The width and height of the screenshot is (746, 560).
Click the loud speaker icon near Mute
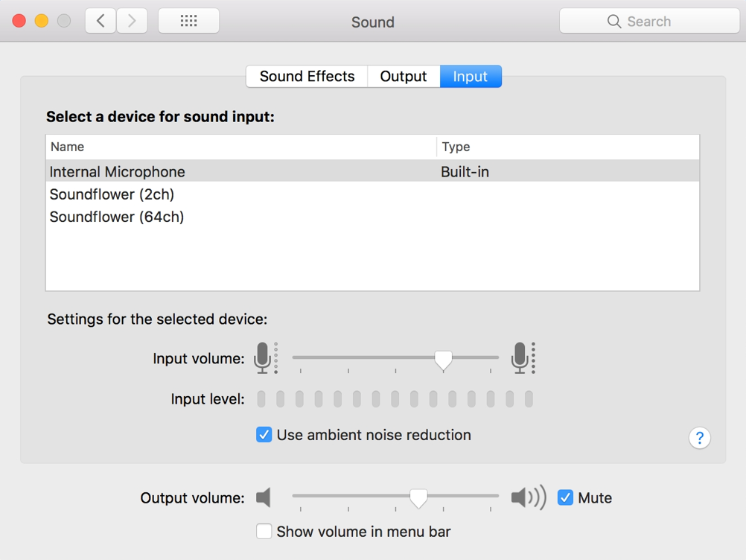[528, 497]
